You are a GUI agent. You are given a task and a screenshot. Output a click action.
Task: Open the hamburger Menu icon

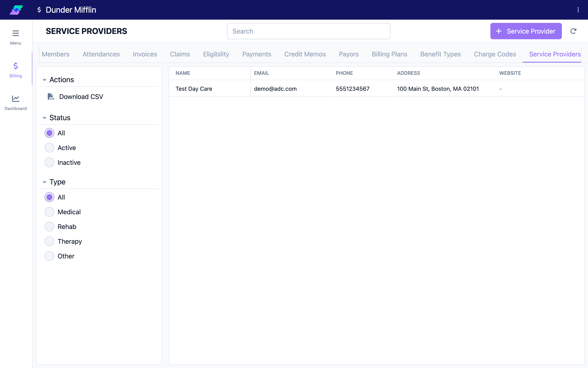pos(16,33)
